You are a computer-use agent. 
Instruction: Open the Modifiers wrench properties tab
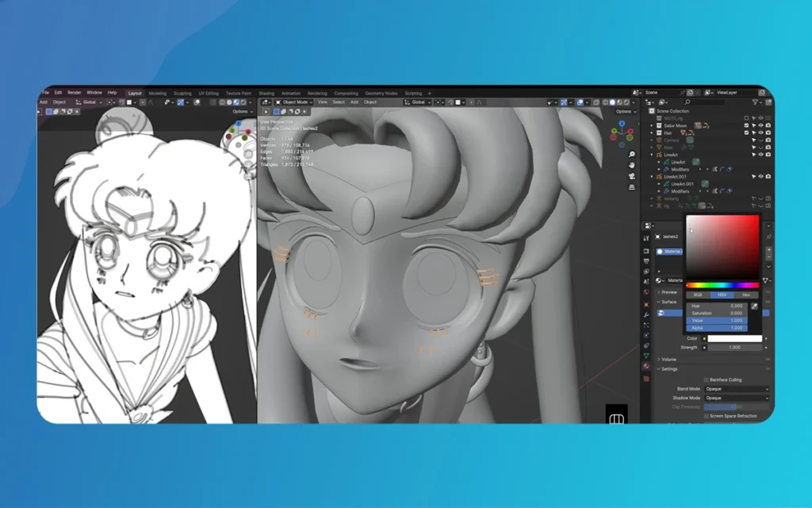click(646, 314)
